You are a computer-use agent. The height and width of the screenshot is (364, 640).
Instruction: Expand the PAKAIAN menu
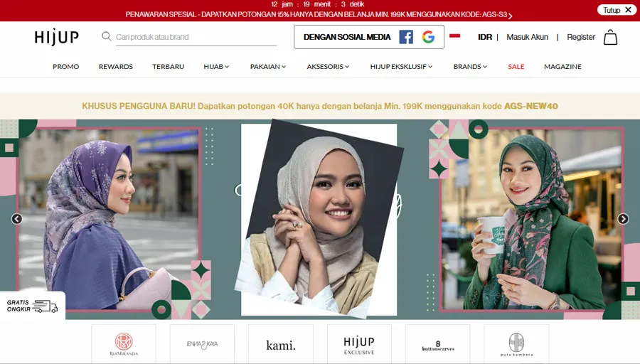(x=268, y=67)
